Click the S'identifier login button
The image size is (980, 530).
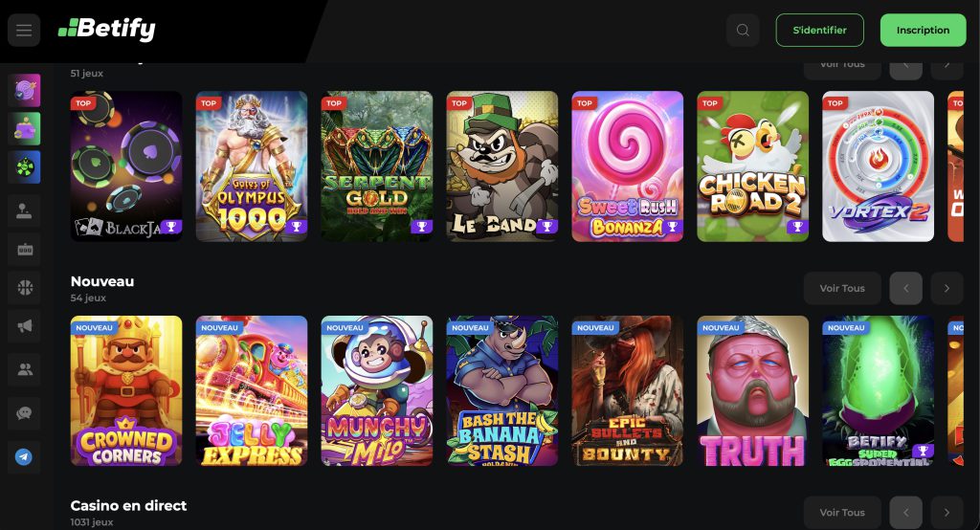pos(819,30)
